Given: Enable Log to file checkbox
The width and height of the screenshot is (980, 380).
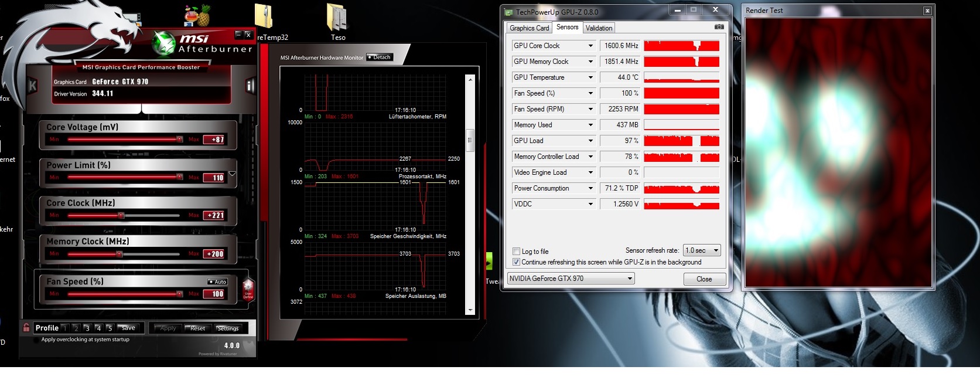Looking at the screenshot, I should [516, 252].
